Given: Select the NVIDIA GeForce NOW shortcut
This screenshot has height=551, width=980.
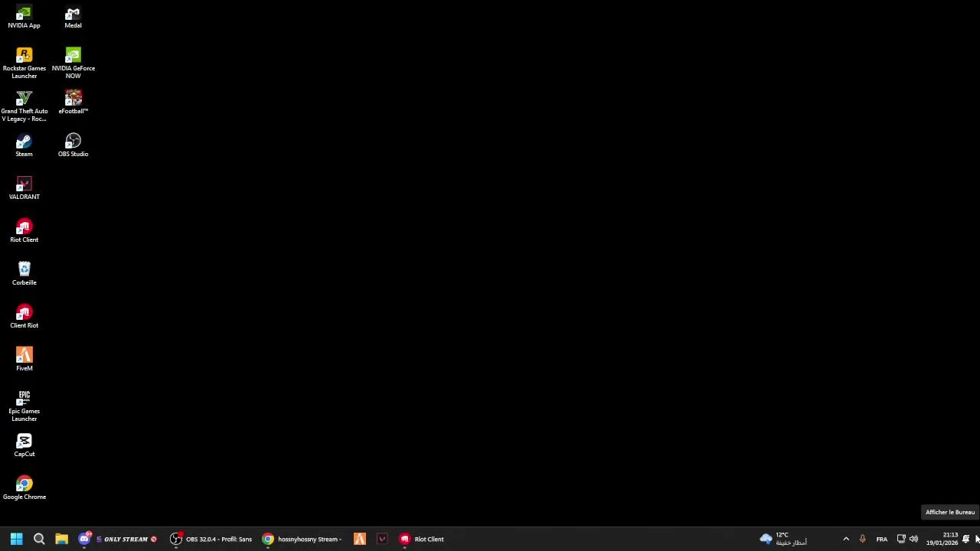Looking at the screenshot, I should [73, 64].
